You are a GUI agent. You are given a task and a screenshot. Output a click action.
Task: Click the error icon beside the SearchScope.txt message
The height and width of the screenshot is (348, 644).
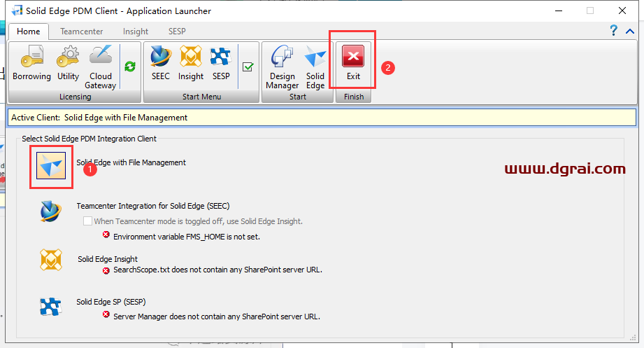(106, 270)
